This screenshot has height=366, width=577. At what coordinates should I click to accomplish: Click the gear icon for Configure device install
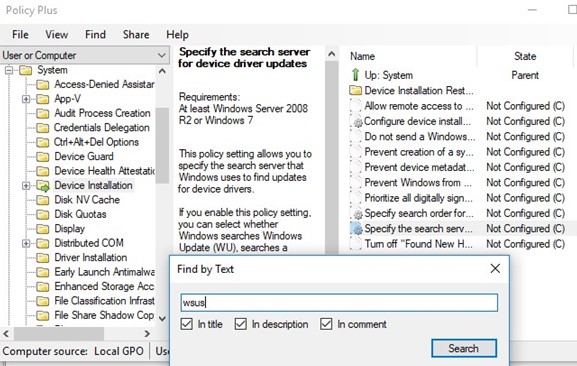357,122
